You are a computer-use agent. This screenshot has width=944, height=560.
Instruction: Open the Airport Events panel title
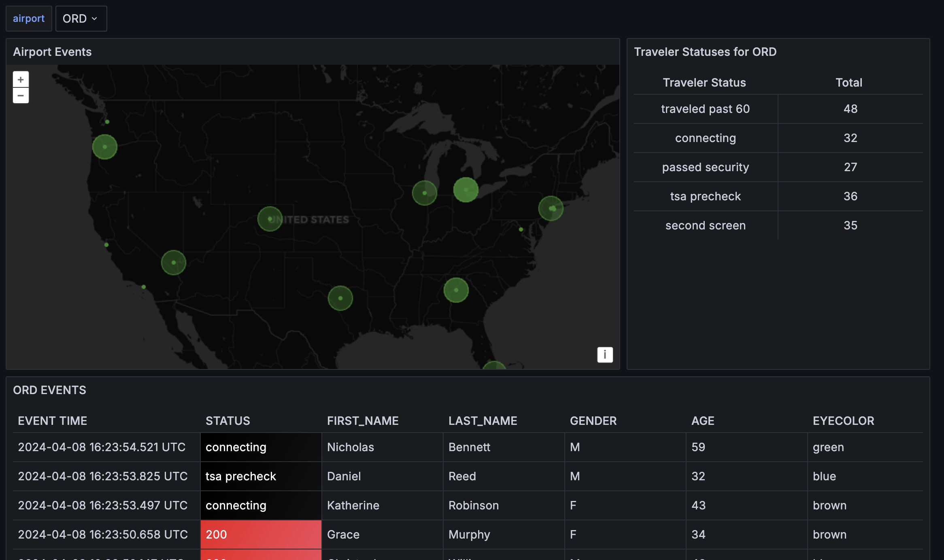(52, 52)
